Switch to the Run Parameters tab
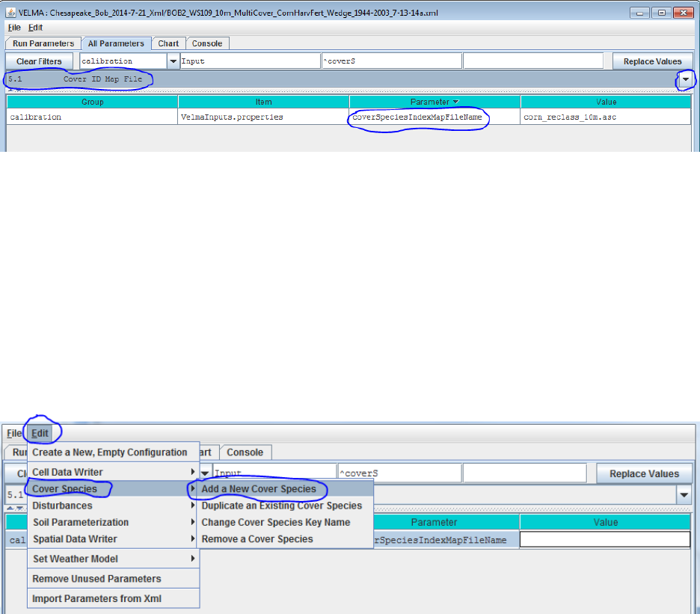 point(43,43)
